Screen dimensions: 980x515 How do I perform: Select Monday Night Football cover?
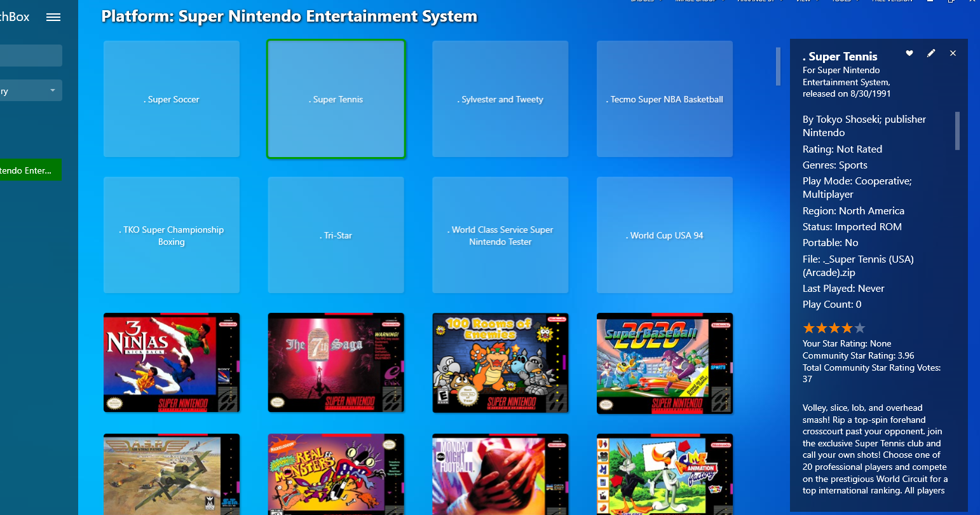(x=501, y=474)
